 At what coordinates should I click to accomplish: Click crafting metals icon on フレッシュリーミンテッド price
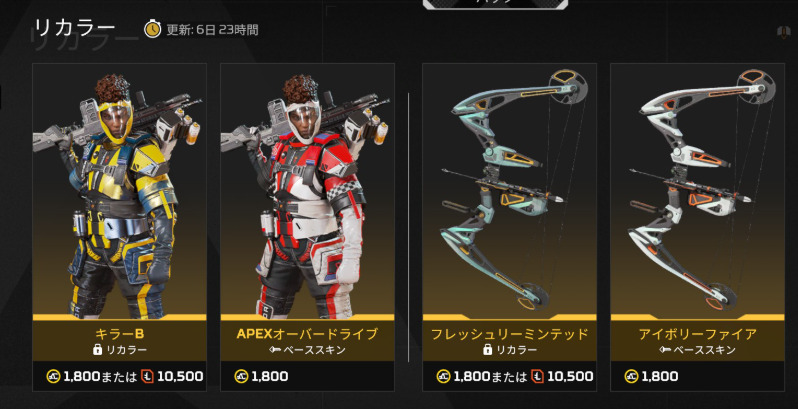coord(537,376)
